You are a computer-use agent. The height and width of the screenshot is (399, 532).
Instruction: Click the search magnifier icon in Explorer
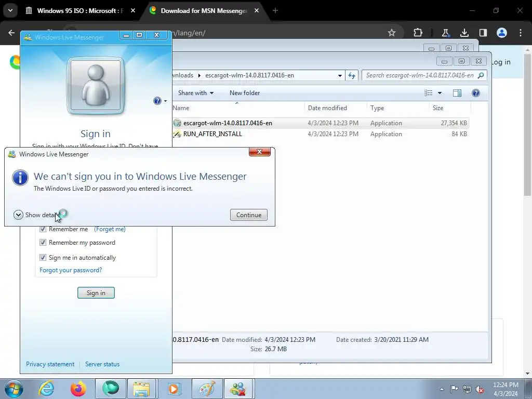point(481,75)
